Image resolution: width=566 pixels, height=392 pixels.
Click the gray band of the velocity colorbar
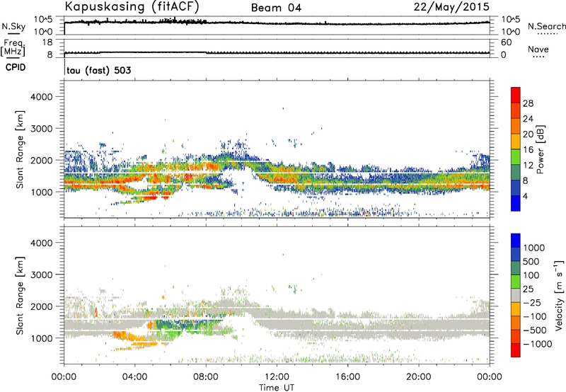pos(516,296)
